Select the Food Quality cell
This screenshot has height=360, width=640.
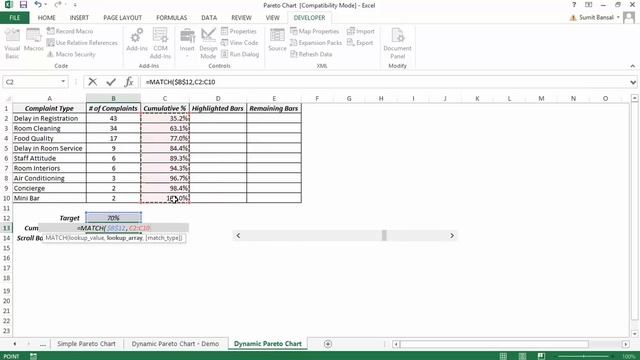click(x=49, y=138)
